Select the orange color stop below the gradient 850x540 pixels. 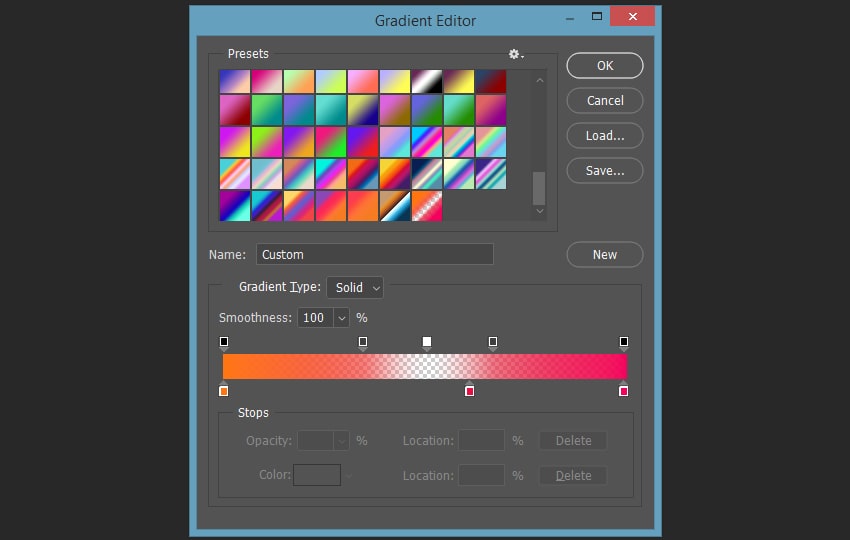click(x=223, y=390)
